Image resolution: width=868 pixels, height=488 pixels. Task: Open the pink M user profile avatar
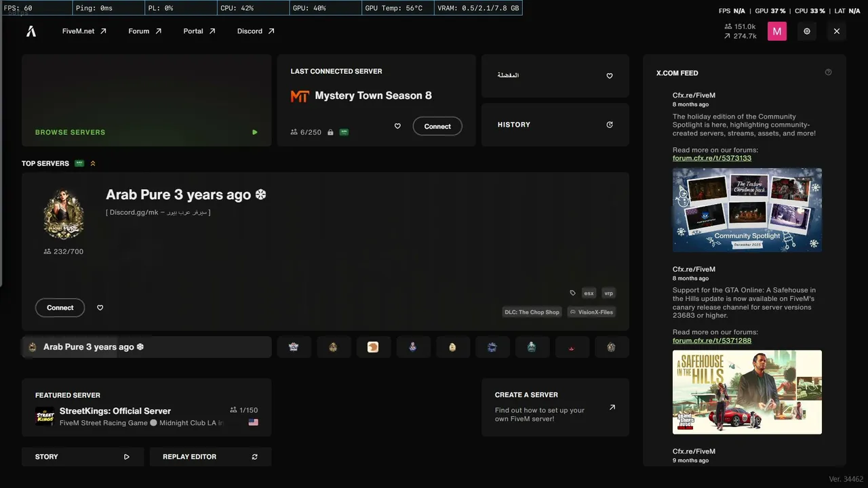[777, 31]
